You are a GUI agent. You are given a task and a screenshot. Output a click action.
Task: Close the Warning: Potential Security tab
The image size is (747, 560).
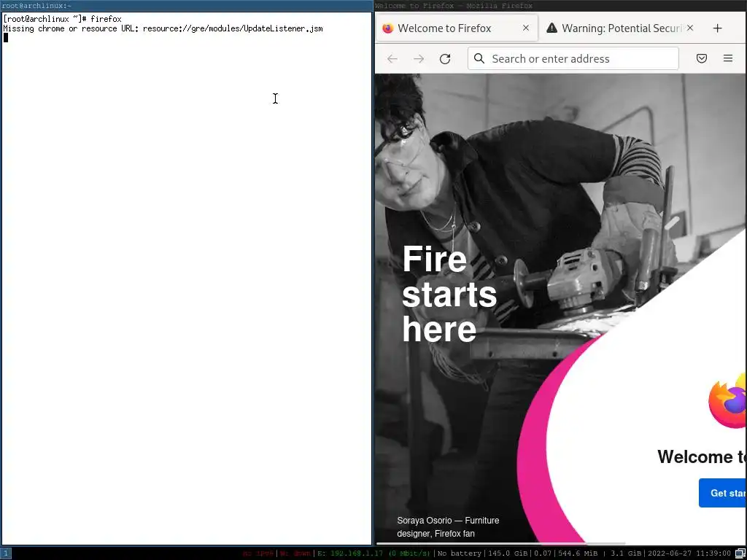pyautogui.click(x=690, y=28)
